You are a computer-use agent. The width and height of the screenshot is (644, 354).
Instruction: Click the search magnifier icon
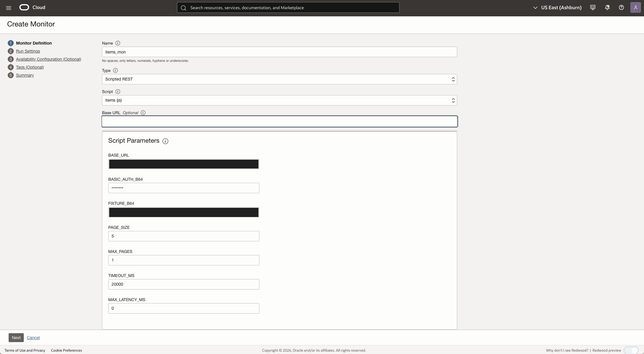click(184, 8)
